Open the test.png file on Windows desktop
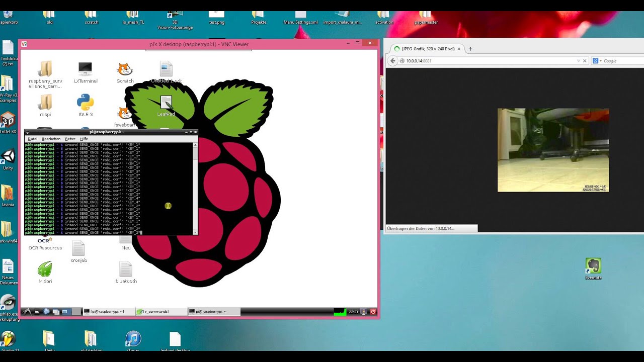 tap(216, 16)
